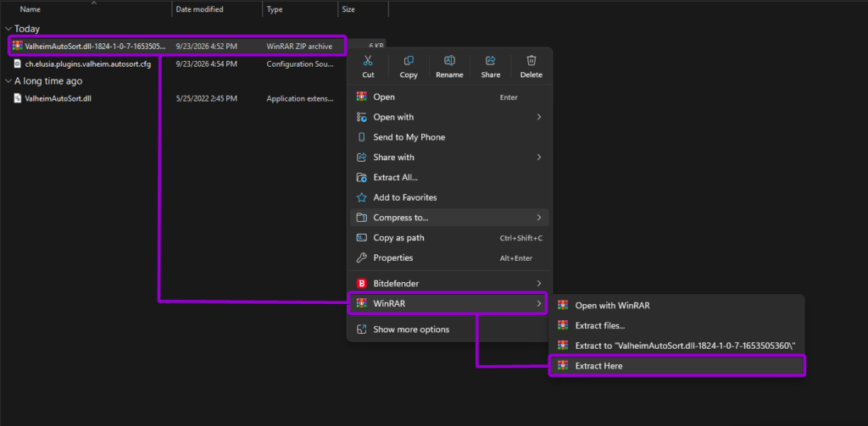Click the Open with icon
The height and width of the screenshot is (426, 868).
tap(361, 117)
